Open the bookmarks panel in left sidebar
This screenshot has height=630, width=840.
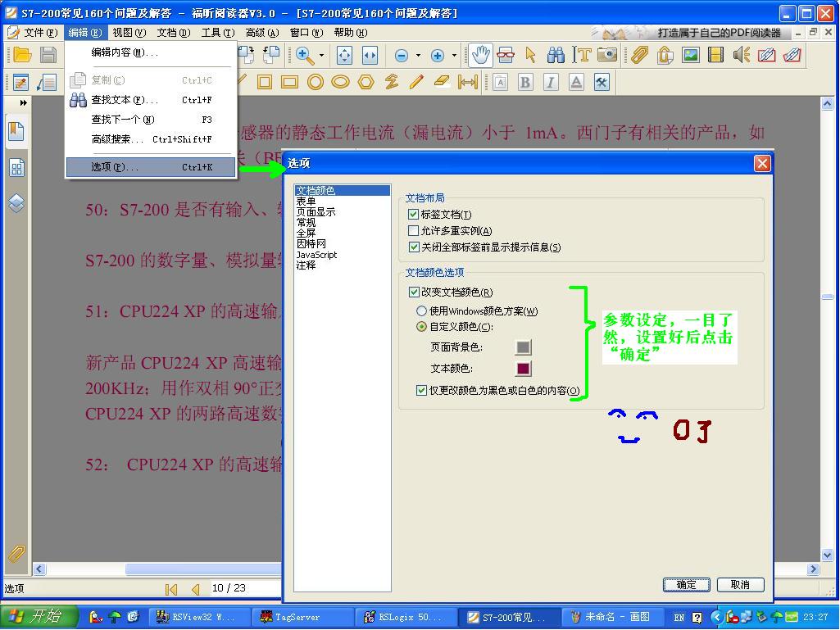click(x=16, y=131)
